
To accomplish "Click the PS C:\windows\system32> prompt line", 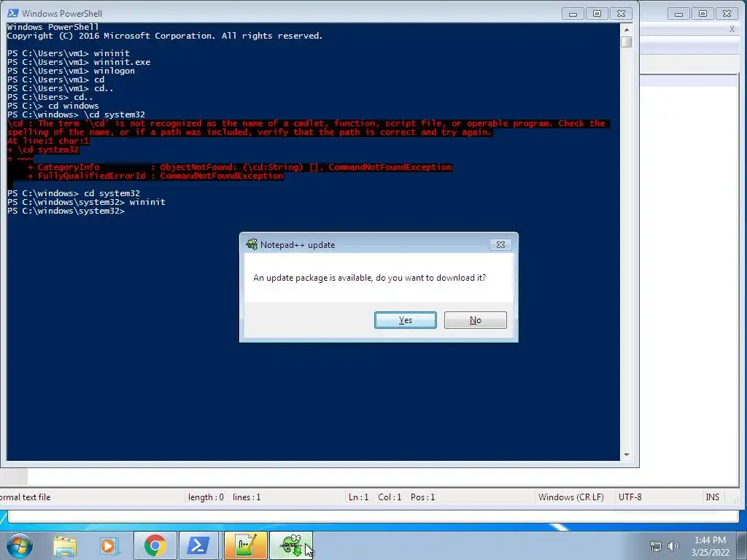I will coord(66,211).
